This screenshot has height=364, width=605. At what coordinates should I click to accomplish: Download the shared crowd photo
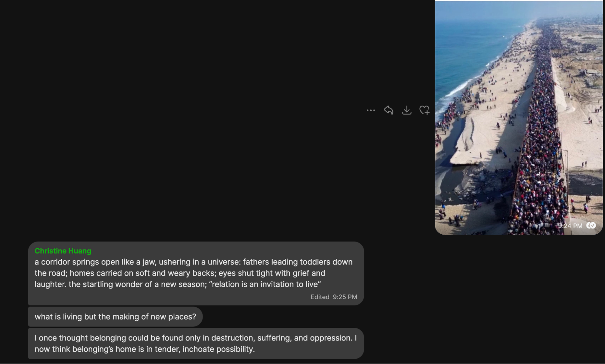pyautogui.click(x=406, y=110)
